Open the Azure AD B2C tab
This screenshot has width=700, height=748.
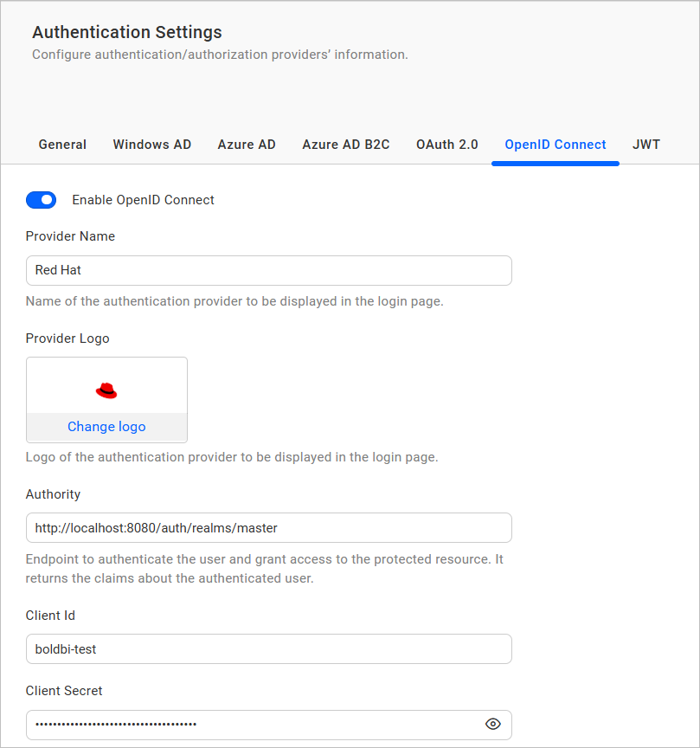pos(345,145)
